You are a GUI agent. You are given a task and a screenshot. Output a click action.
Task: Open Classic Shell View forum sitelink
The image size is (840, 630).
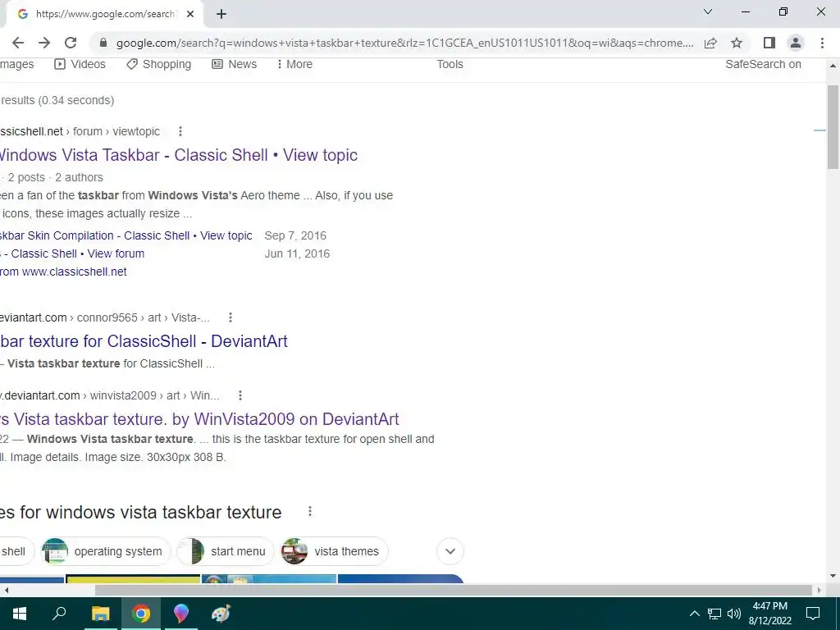click(x=72, y=253)
